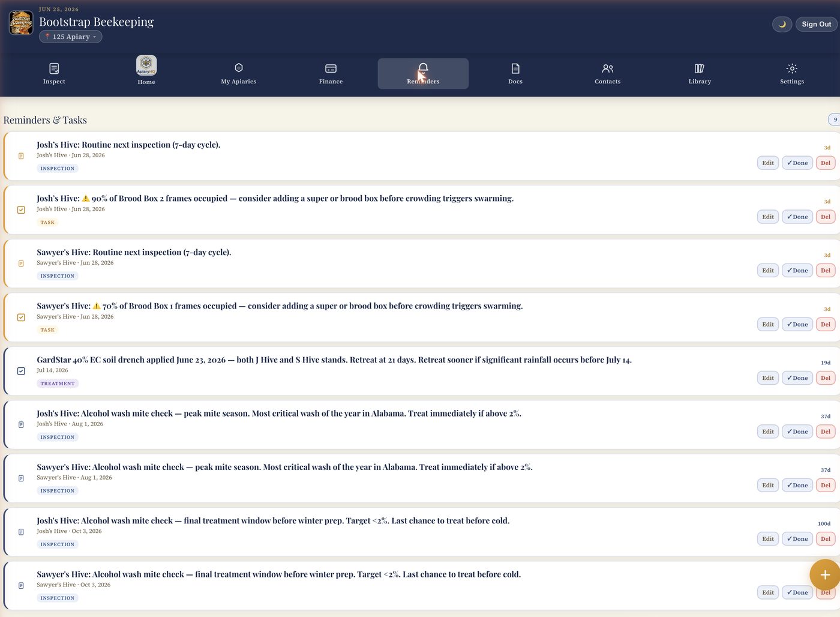The height and width of the screenshot is (617, 840).
Task: Delete Sawyer's Hive routine inspection reminder
Action: click(826, 270)
